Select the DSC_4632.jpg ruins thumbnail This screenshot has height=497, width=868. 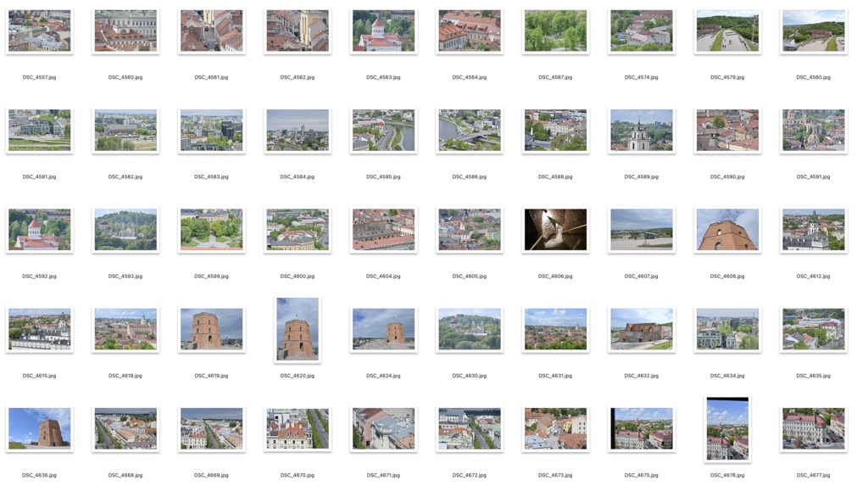tap(642, 329)
